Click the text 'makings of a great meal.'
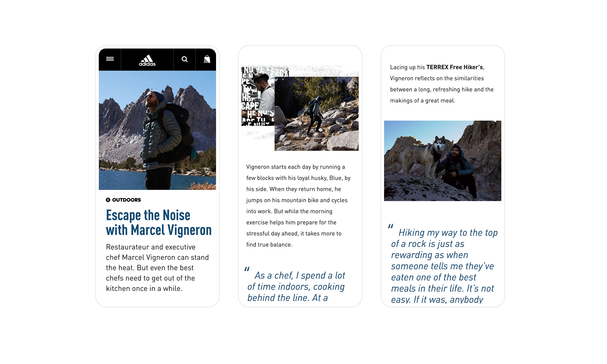607x364 pixels. point(422,101)
